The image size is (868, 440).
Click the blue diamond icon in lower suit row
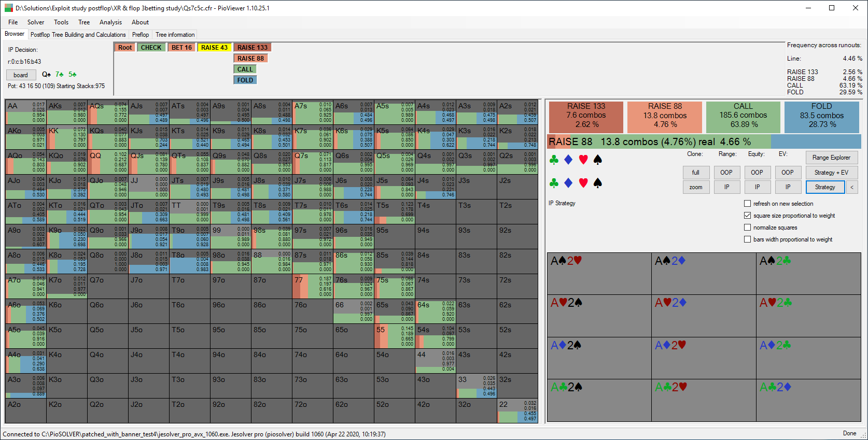[568, 183]
